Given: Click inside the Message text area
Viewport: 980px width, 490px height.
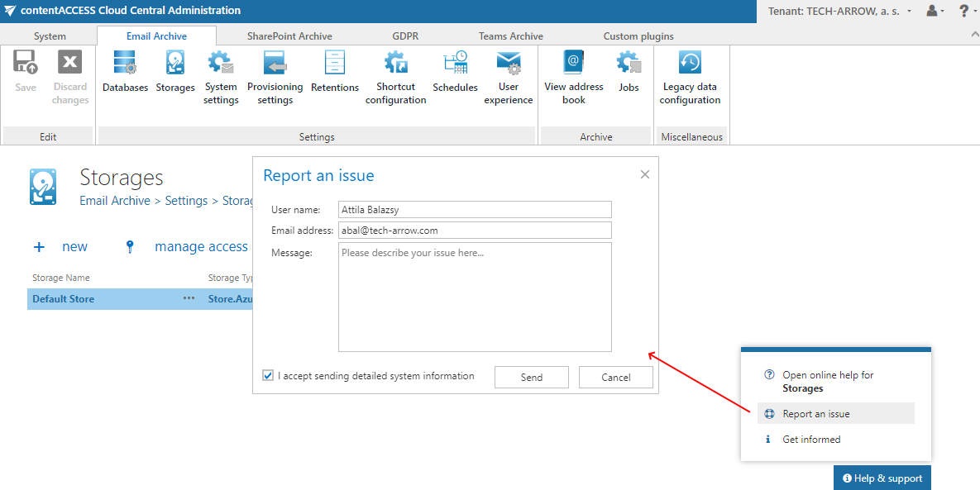Looking at the screenshot, I should pyautogui.click(x=475, y=296).
